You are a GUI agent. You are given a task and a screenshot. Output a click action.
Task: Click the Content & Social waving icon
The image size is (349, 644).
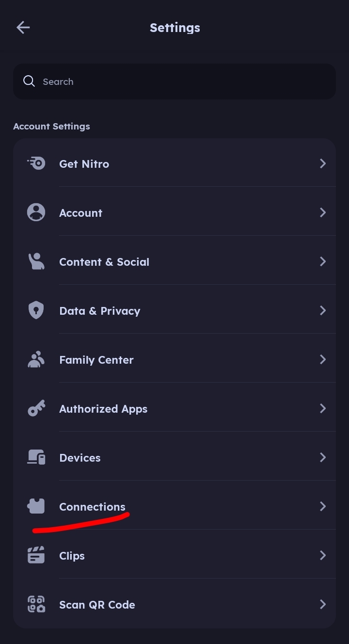coord(36,261)
